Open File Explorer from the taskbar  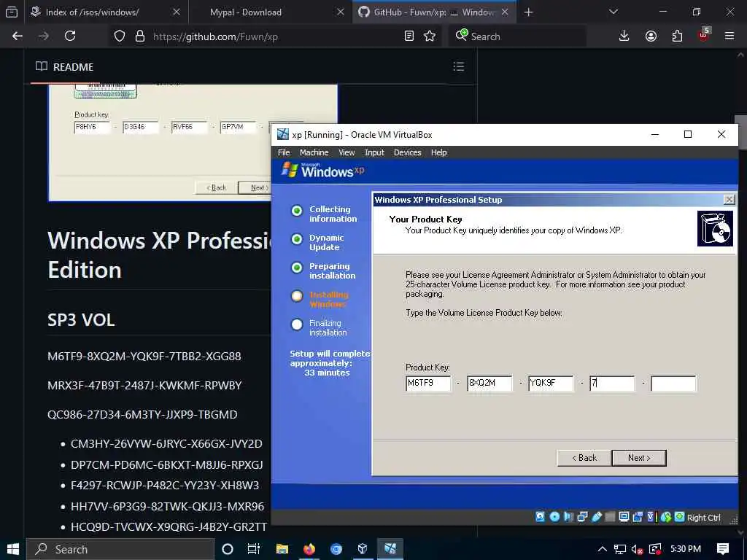pyautogui.click(x=282, y=550)
